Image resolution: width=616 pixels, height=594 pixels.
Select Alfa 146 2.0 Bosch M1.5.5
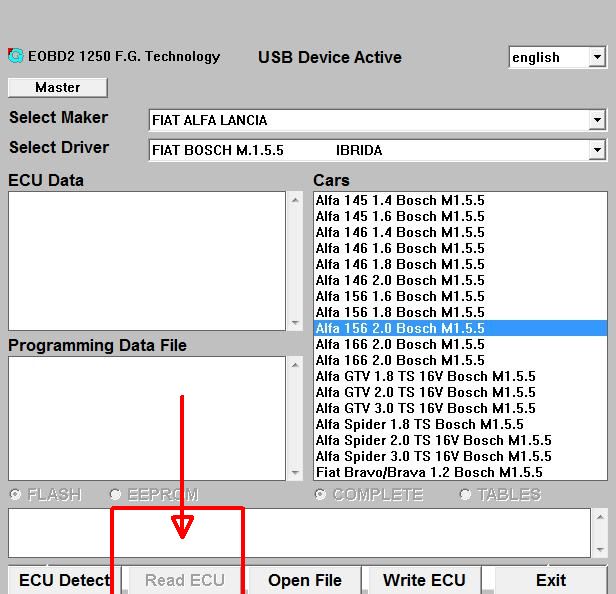460,280
